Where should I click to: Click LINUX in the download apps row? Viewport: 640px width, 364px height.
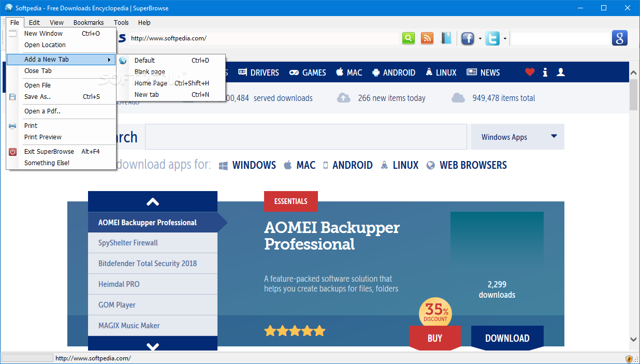point(399,165)
